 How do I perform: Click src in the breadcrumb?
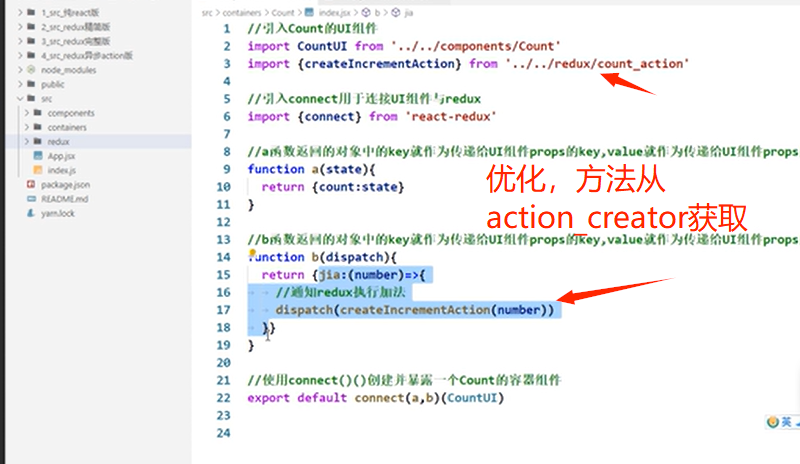[207, 13]
